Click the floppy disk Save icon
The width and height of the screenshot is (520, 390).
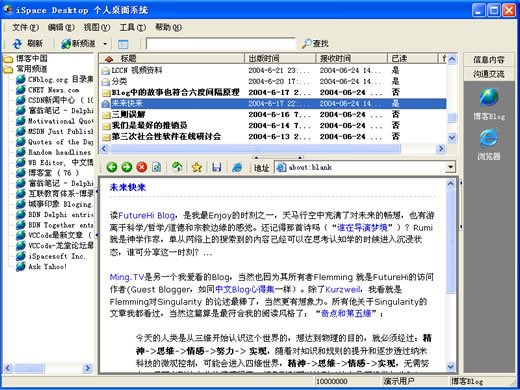pyautogui.click(x=217, y=167)
